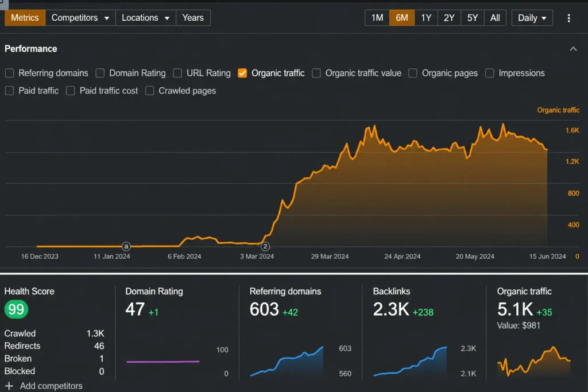Select the 5Y time range

[472, 18]
